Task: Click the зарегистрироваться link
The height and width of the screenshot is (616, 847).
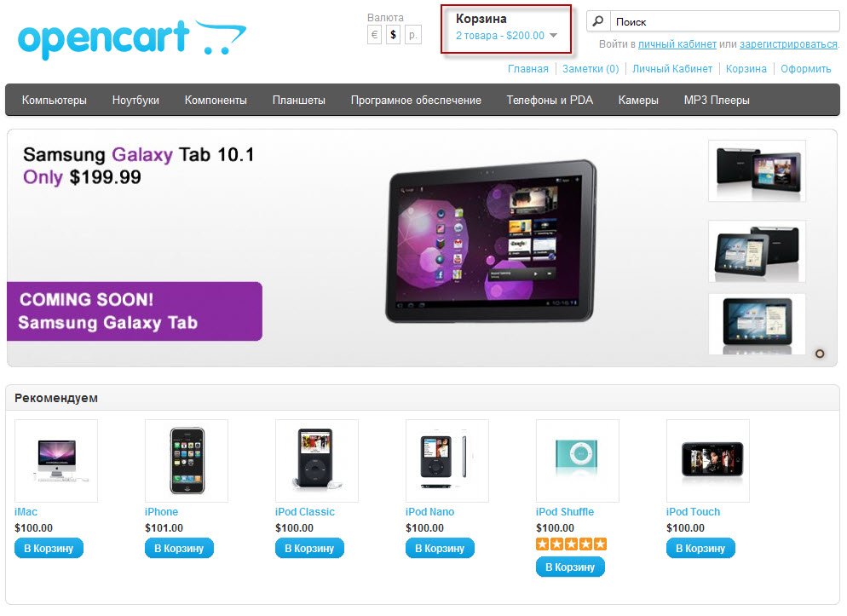Action: pos(789,44)
